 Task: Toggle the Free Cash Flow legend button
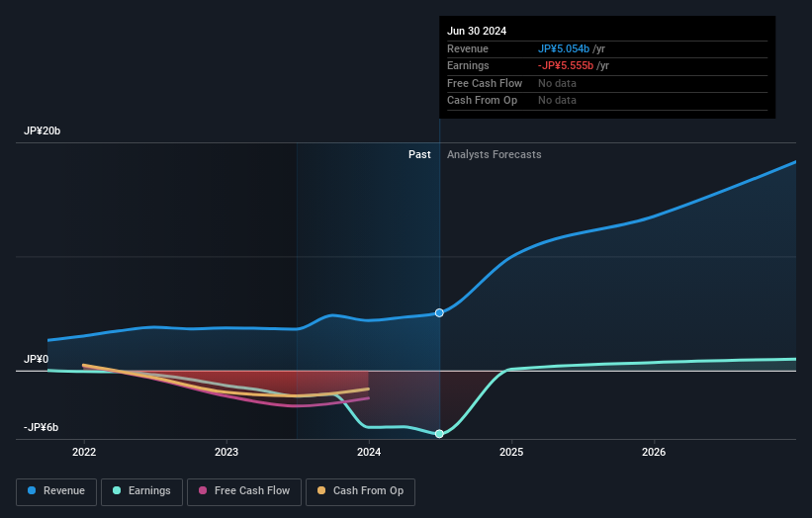[x=244, y=491]
